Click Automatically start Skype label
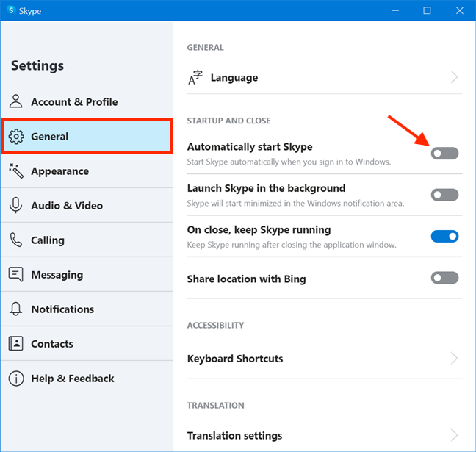476x452 pixels. click(250, 147)
